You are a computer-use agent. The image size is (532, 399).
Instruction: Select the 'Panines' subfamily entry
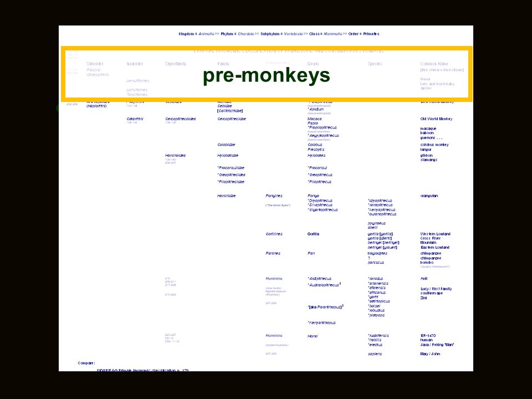273,253
